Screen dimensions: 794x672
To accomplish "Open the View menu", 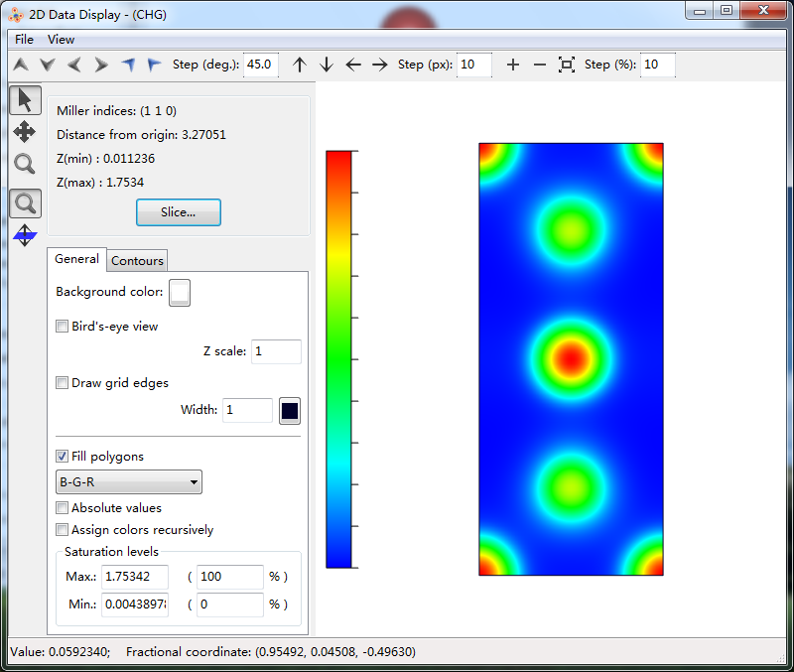I will point(61,40).
